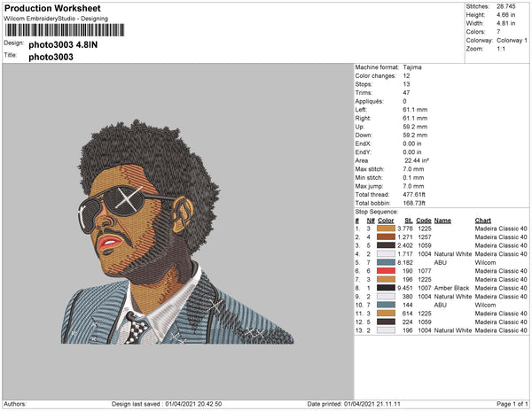Click the Color changes value 12
The height and width of the screenshot is (411, 532).
click(x=406, y=76)
